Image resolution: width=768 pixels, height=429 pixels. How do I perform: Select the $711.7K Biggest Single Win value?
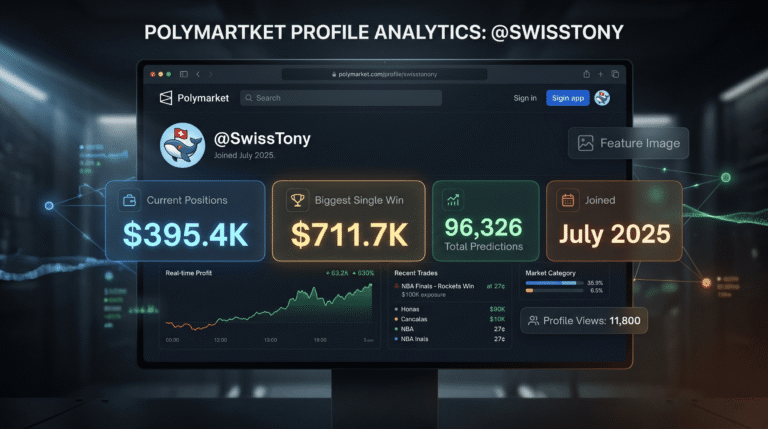click(x=349, y=235)
